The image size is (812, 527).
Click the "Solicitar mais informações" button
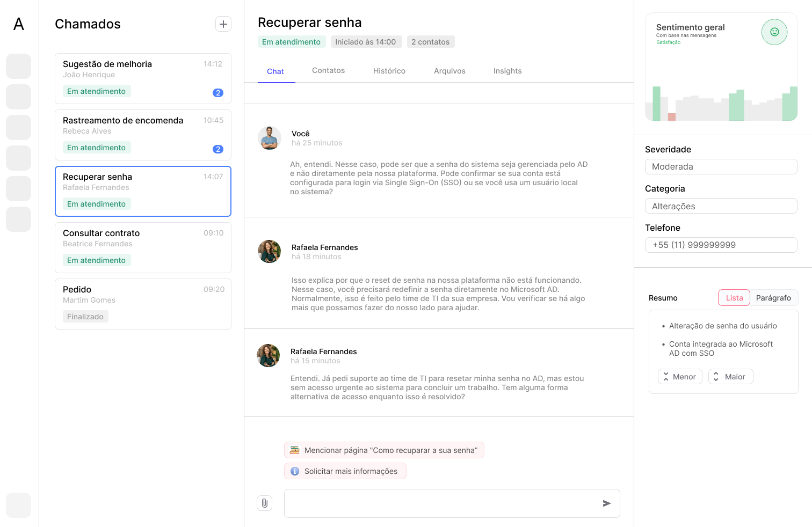(345, 471)
